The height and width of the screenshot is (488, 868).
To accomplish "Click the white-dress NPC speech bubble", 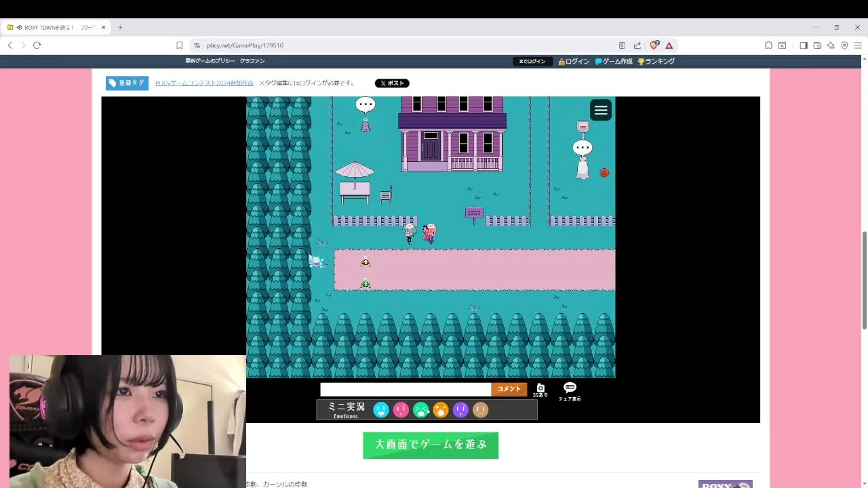I will (x=583, y=147).
